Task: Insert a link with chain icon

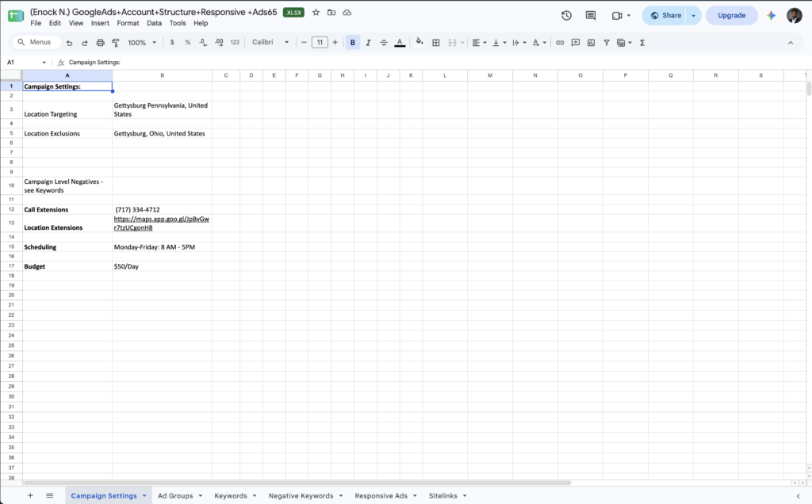Action: [560, 43]
